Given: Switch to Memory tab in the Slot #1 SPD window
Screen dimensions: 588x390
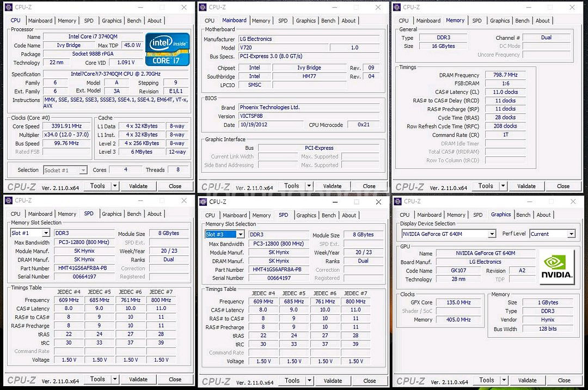Looking at the screenshot, I should point(67,214).
